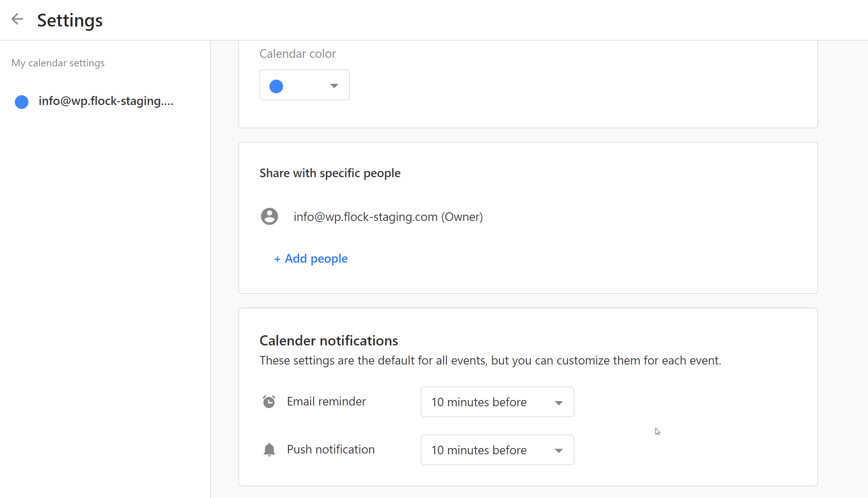Click arrow in Email reminder dropdown

(558, 403)
